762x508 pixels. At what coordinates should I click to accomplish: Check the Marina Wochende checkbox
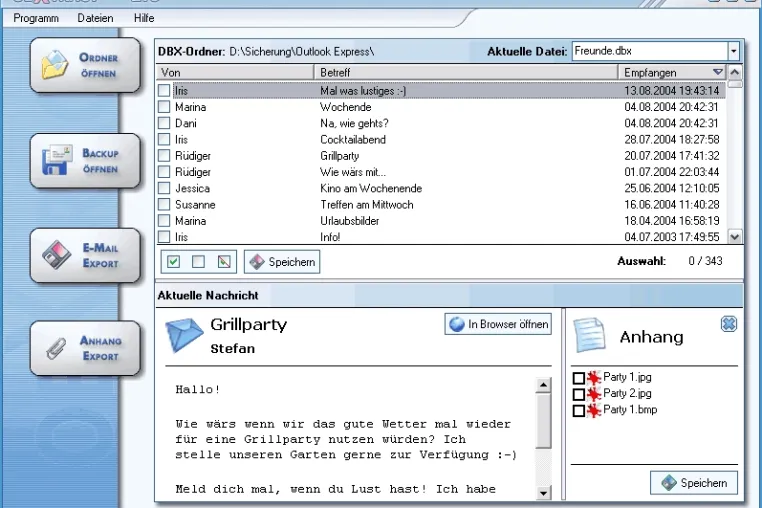click(164, 106)
